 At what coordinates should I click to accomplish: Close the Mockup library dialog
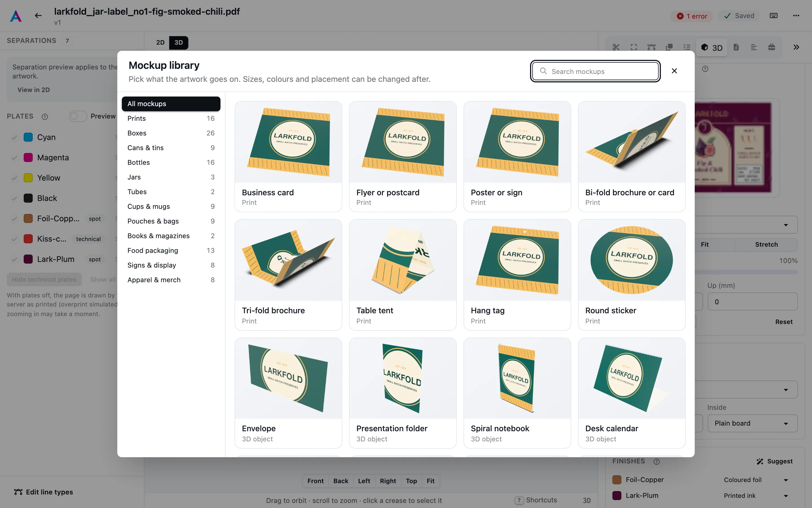point(674,71)
